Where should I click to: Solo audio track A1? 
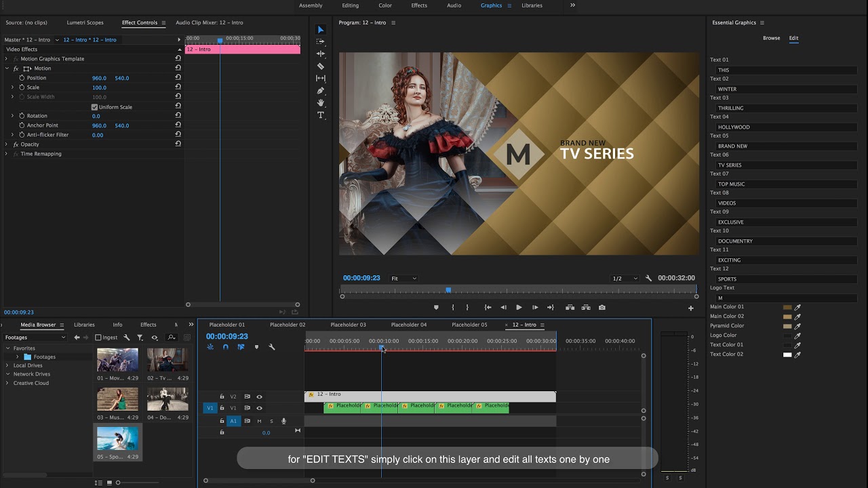271,421
